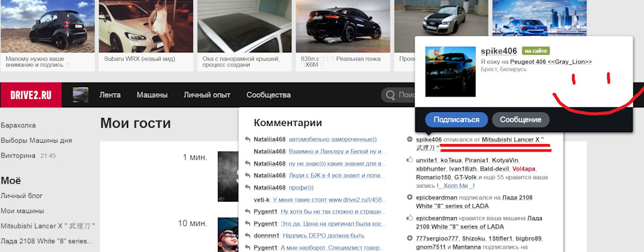
Task: Click reply arrow icon by 'профи)))' comment
Action: [x=248, y=188]
